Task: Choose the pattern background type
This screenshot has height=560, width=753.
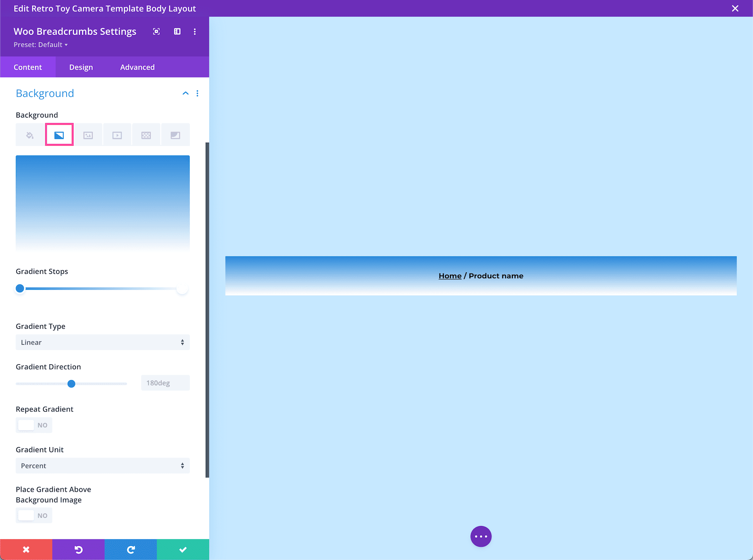Action: coord(146,134)
